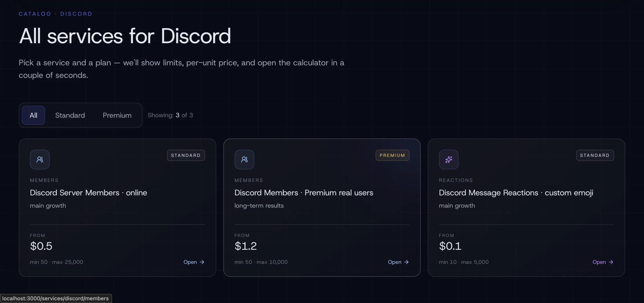Open the Discord Server Members online service
Image resolution: width=644 pixels, height=303 pixels.
click(x=88, y=193)
